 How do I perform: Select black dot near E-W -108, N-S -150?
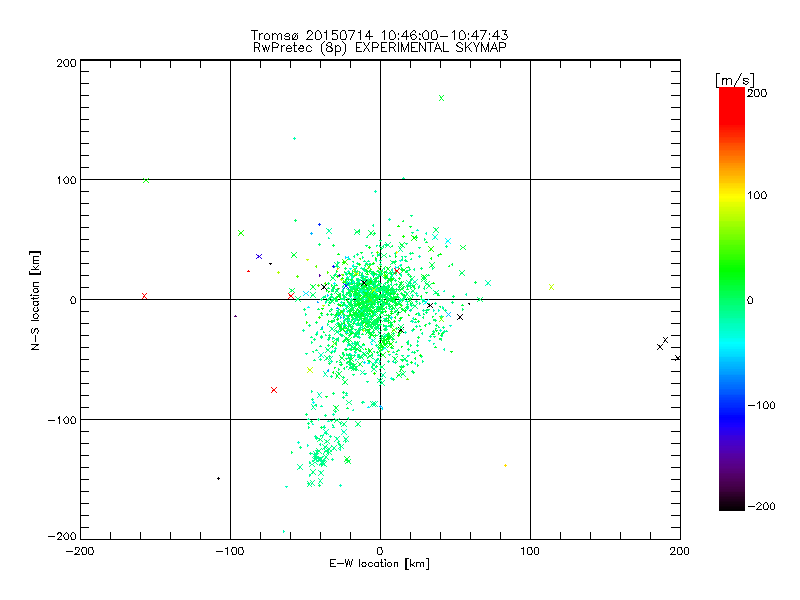point(218,478)
